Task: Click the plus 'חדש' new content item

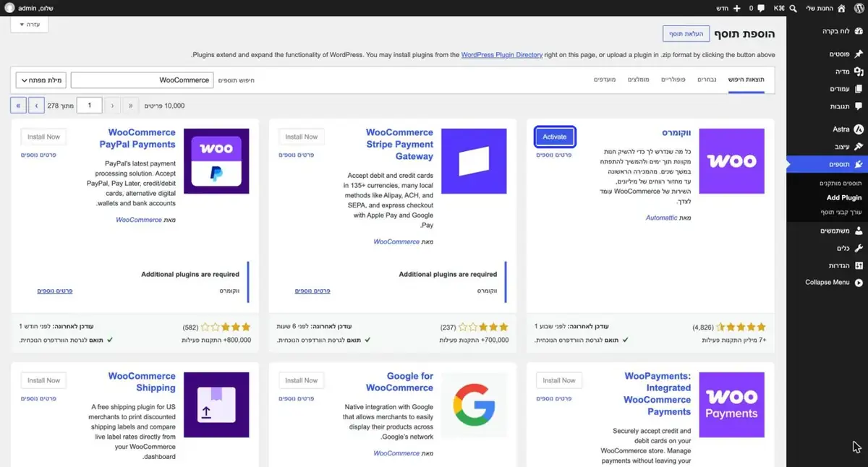Action: coord(728,8)
